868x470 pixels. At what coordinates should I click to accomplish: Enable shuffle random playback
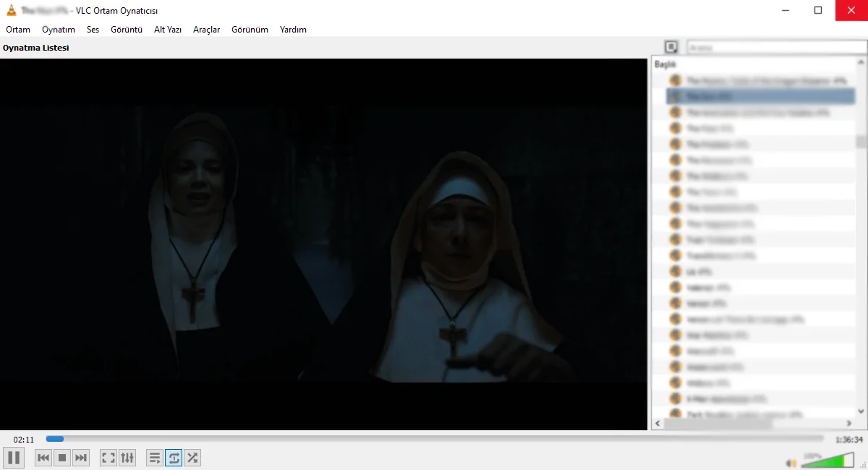(192, 457)
